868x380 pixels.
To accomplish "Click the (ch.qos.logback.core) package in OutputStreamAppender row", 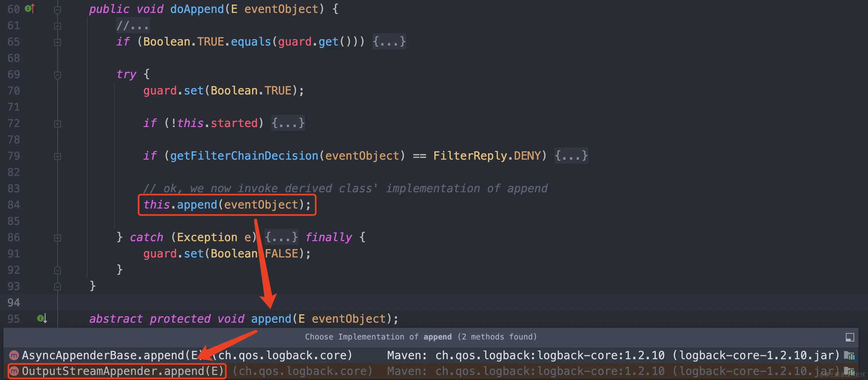I will coord(302,371).
